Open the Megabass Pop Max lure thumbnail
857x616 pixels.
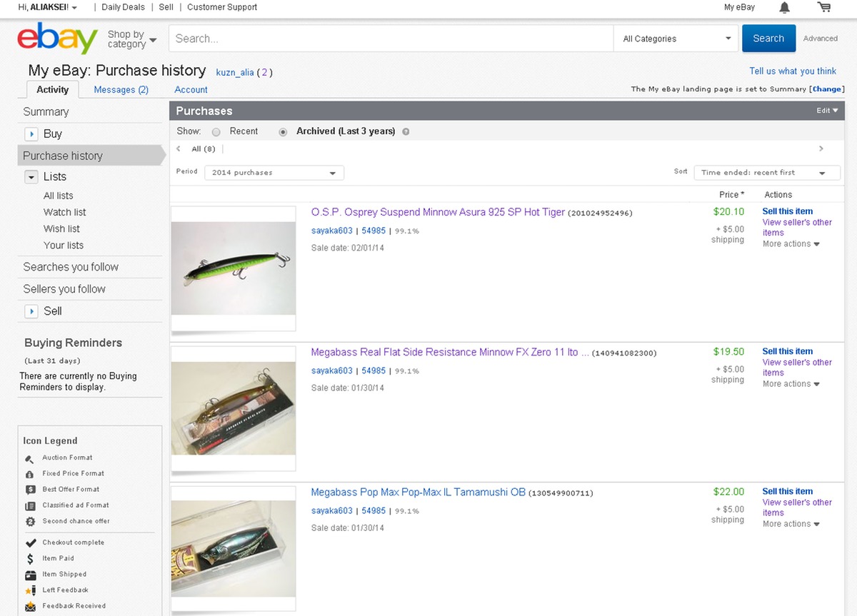click(234, 548)
